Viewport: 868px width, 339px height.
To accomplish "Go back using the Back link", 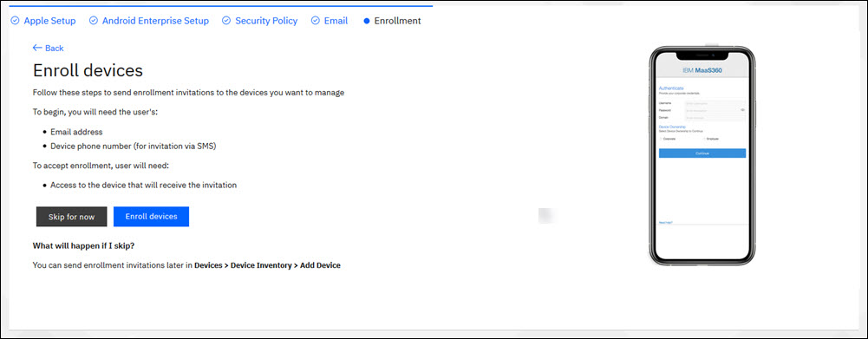I will tap(49, 49).
